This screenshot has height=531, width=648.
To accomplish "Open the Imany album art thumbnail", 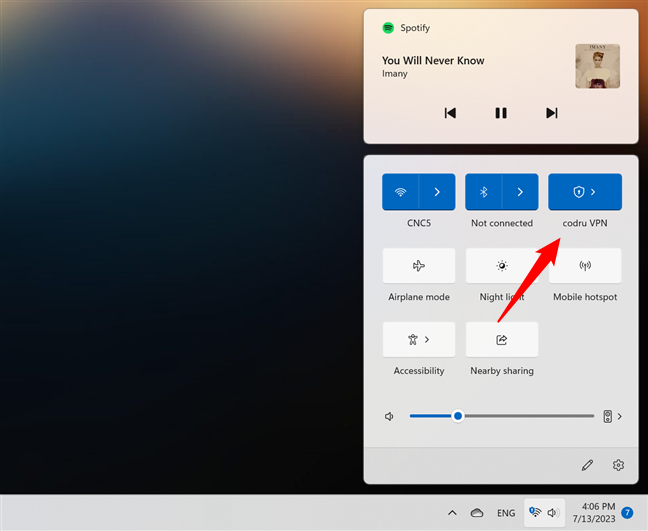I will pos(597,66).
